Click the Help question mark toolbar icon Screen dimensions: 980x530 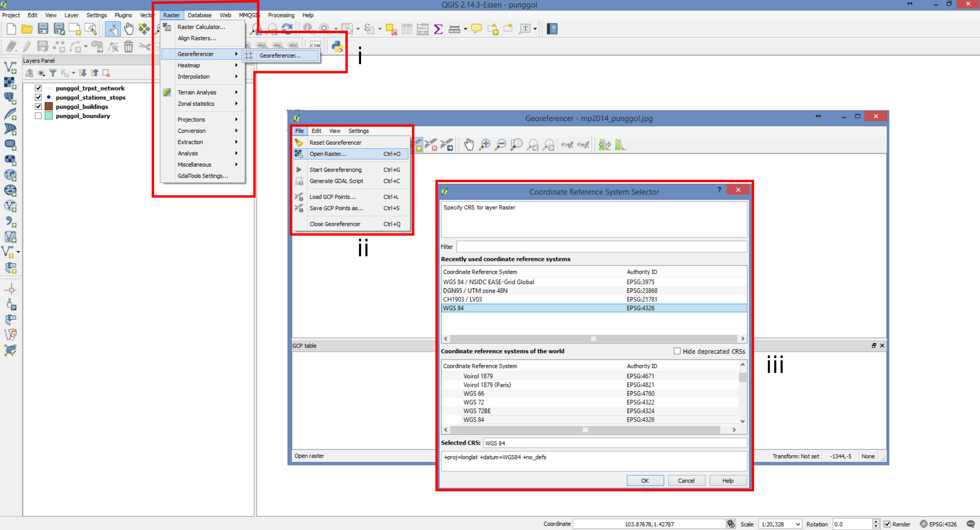[x=552, y=29]
